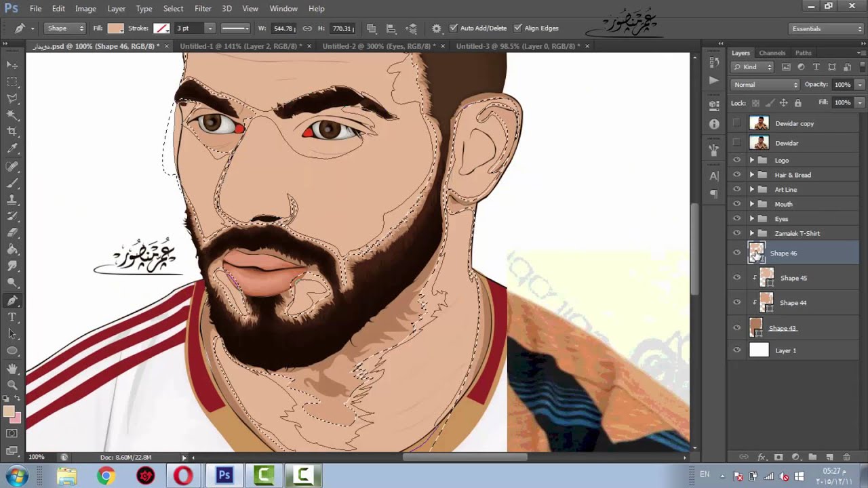Open path operations icon in options bar

[x=372, y=28]
